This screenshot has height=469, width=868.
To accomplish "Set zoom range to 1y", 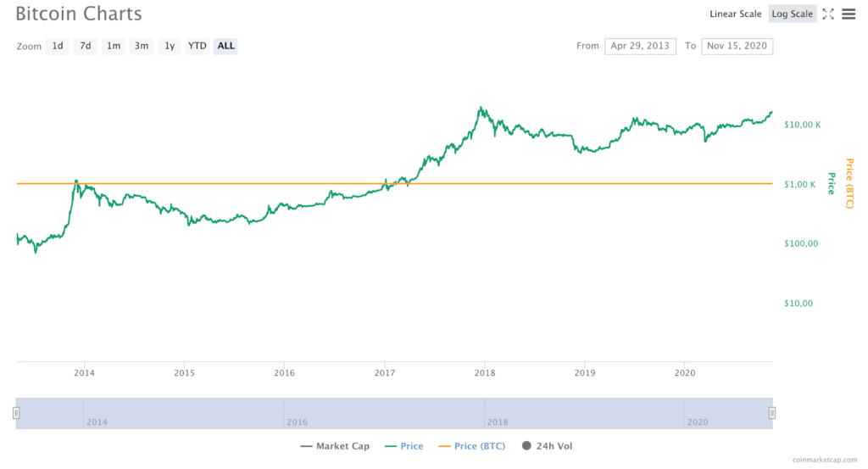I will [x=170, y=46].
